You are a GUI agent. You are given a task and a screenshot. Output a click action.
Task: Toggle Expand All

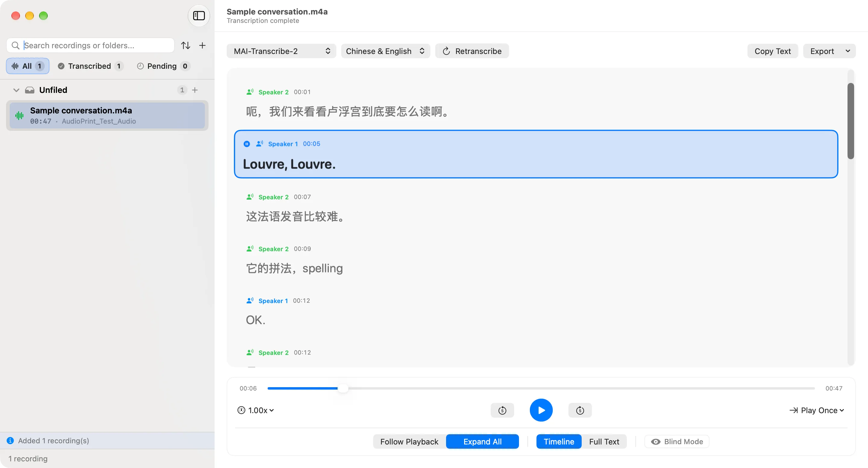(482, 441)
